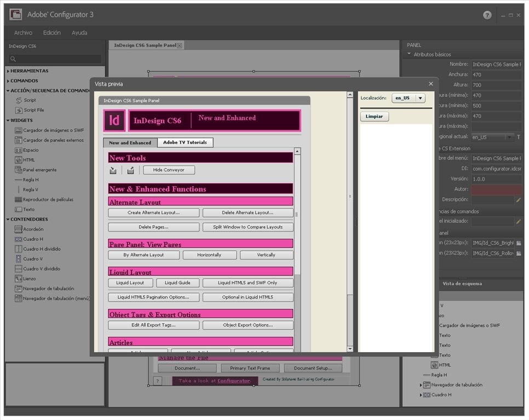Click the preview panel scrollbar down arrow
529x420 pixels.
click(350, 349)
